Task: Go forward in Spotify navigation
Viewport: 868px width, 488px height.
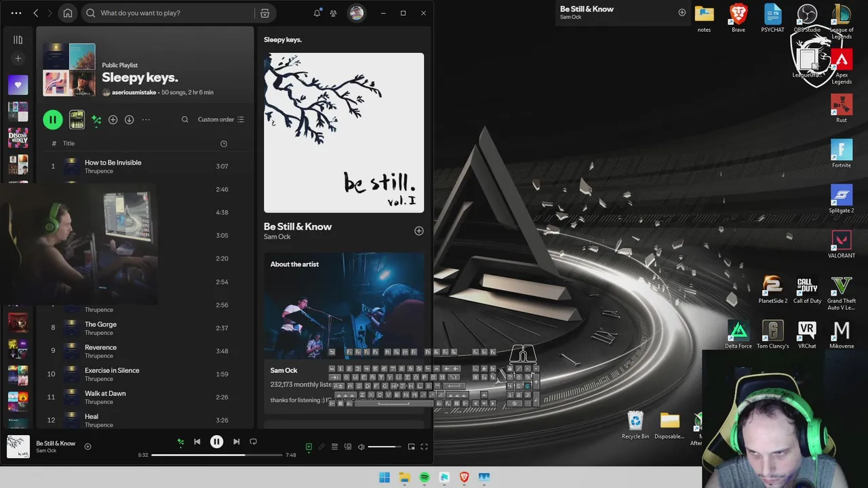Action: [51, 13]
